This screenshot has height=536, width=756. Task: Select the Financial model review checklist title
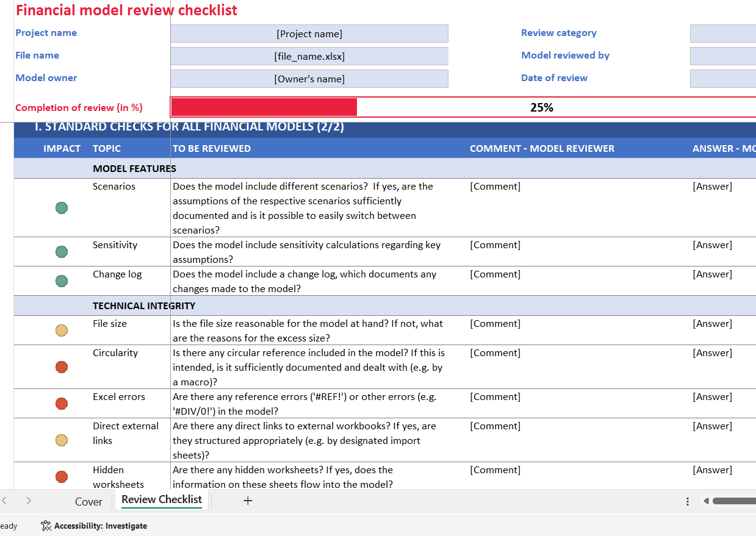(126, 10)
